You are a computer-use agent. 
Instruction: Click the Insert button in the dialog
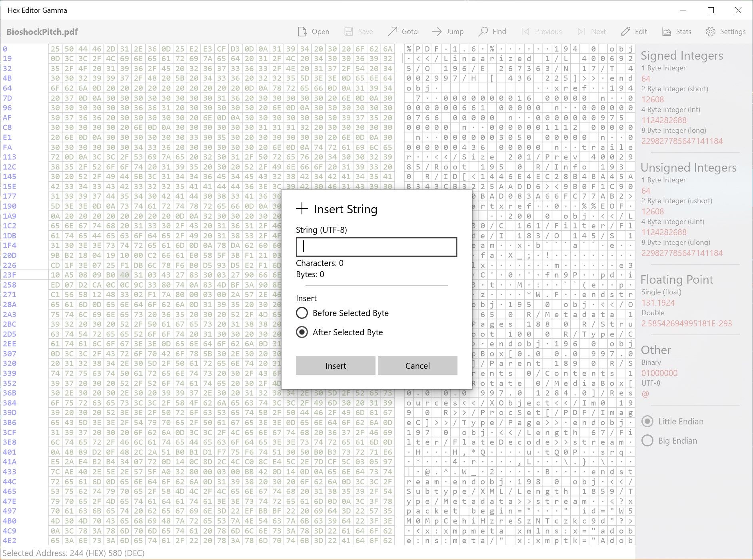(336, 366)
